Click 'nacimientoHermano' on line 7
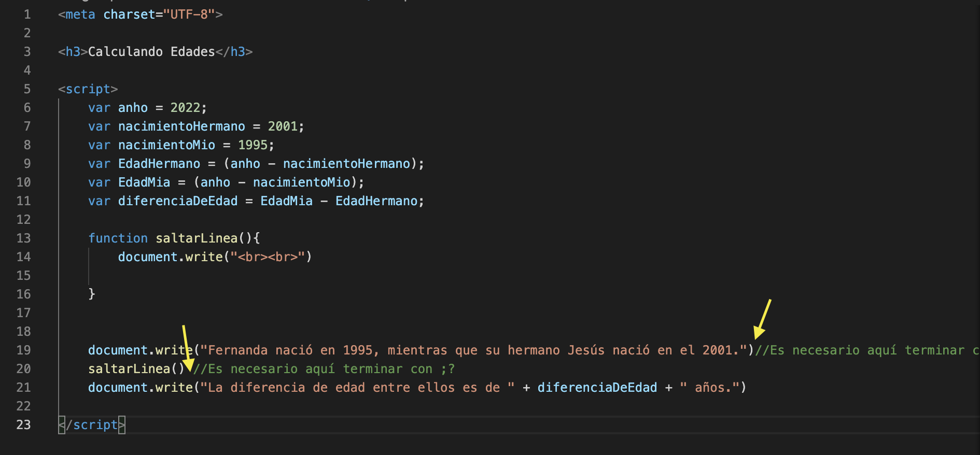The height and width of the screenshot is (455, 980). coord(181,126)
